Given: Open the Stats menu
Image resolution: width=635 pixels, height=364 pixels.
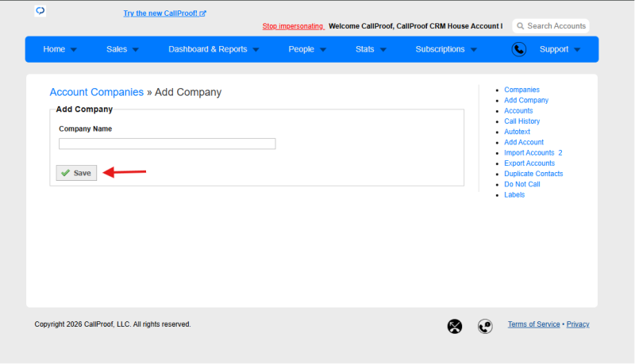Looking at the screenshot, I should click(365, 49).
